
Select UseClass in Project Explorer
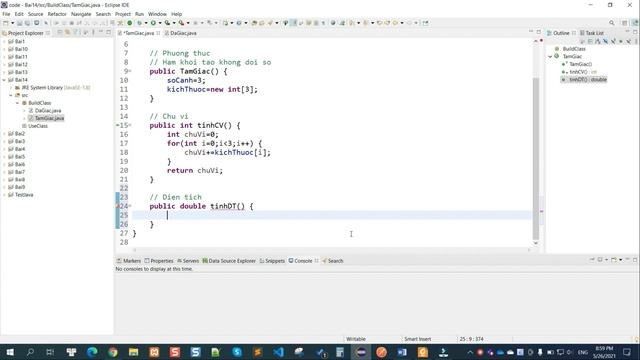pos(38,126)
